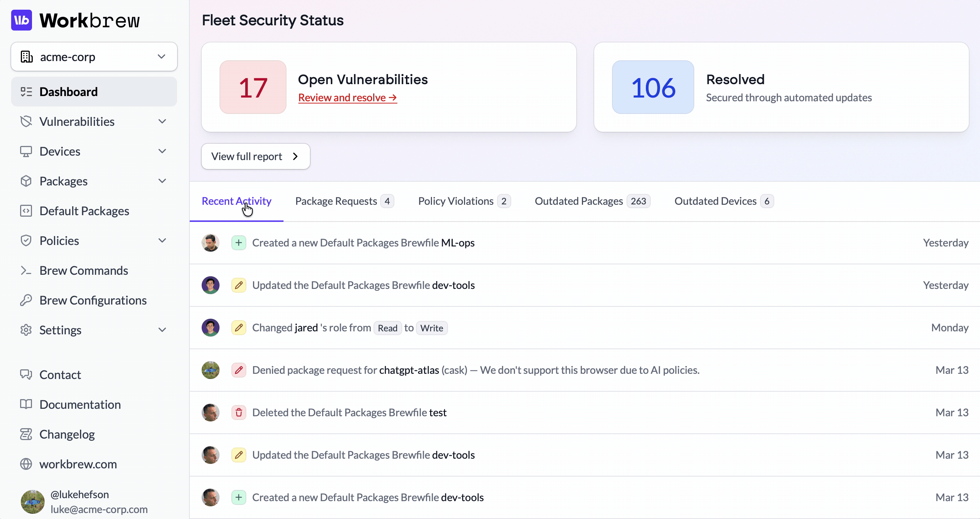Click the Default Packages code icon

pyautogui.click(x=26, y=211)
